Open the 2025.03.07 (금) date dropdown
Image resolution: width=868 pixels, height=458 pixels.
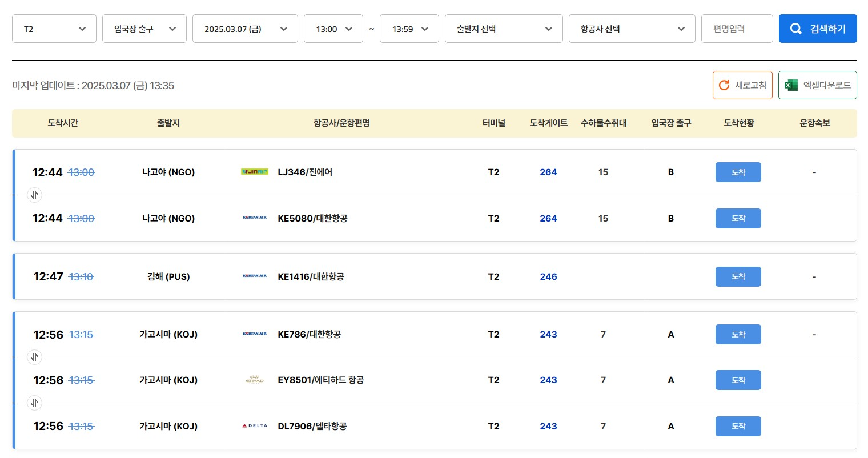(x=246, y=29)
